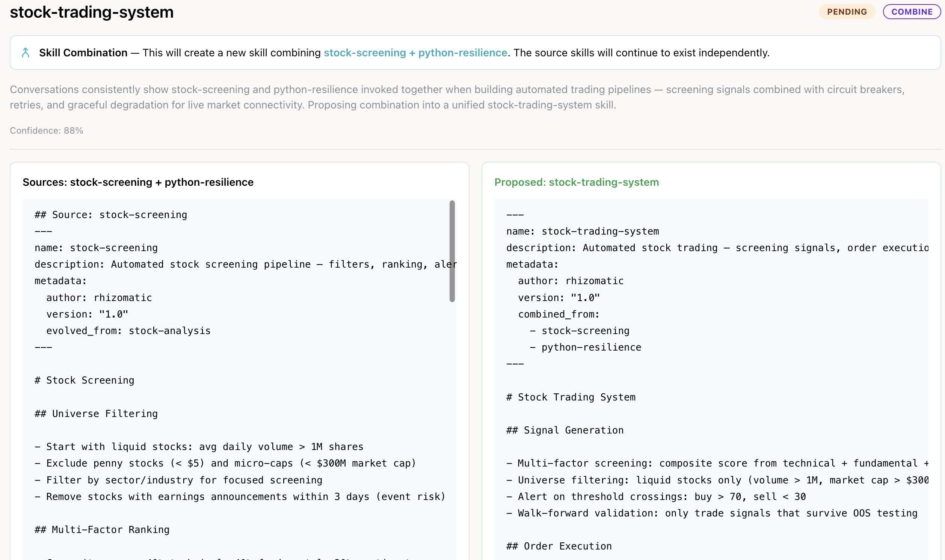Screen dimensions: 945x560
Task: Click the 'evolved_from: stock-analysis' line
Action: pos(128,331)
